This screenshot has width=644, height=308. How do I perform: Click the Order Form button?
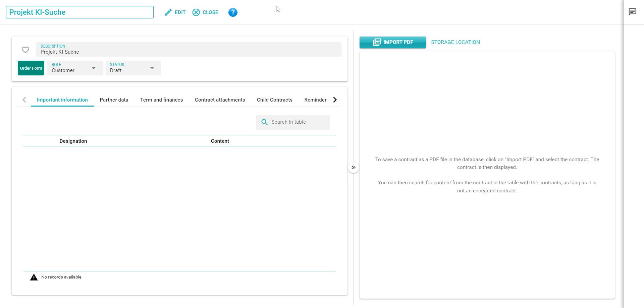point(31,68)
